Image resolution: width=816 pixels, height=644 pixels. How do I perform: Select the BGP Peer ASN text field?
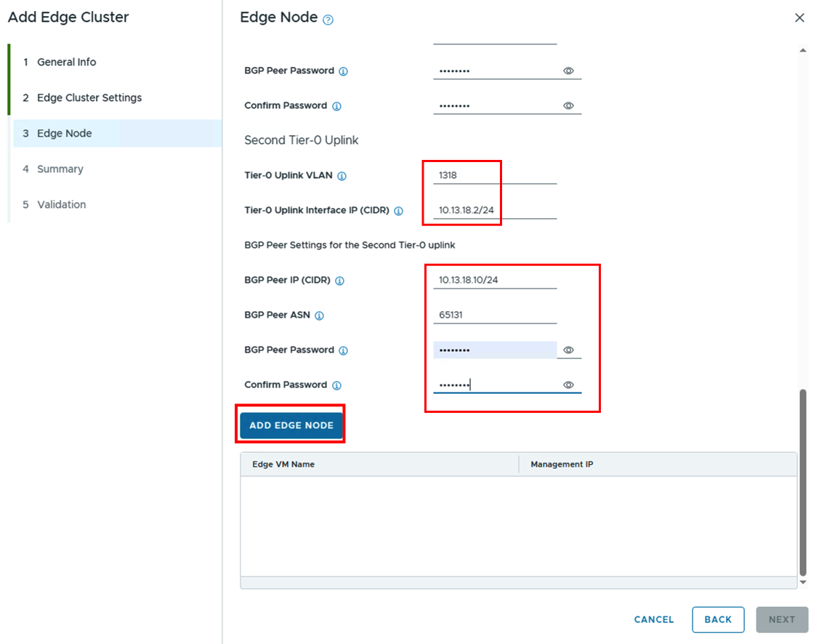point(494,315)
